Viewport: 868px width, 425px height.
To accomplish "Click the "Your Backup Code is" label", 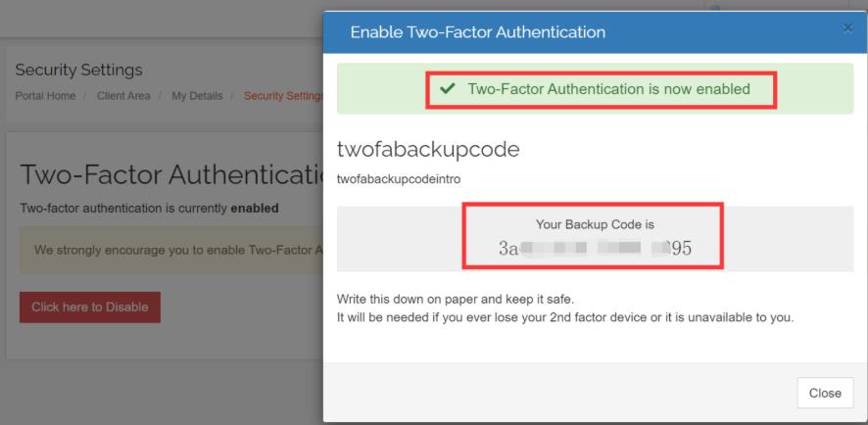I will (x=595, y=224).
